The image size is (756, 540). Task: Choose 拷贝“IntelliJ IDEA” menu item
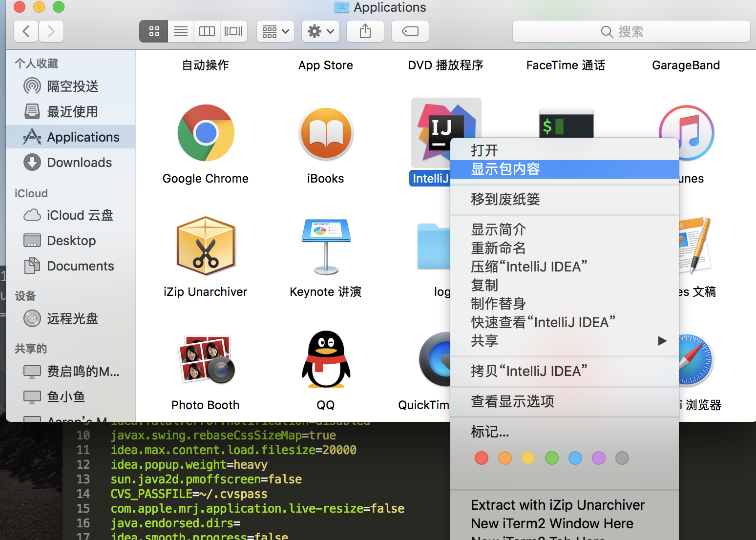pos(565,371)
